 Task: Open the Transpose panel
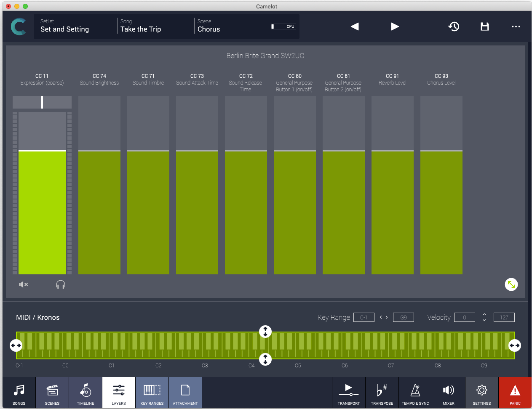click(382, 393)
